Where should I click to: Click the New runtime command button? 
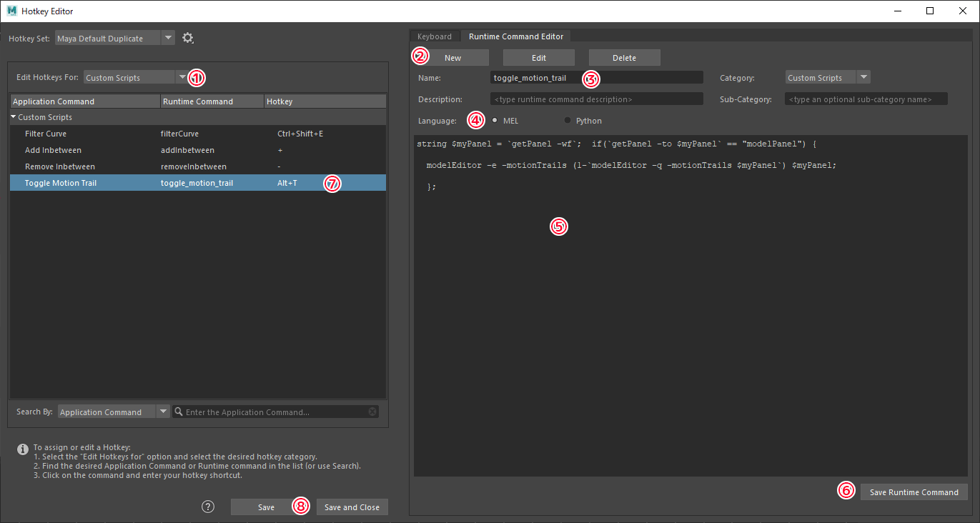452,58
